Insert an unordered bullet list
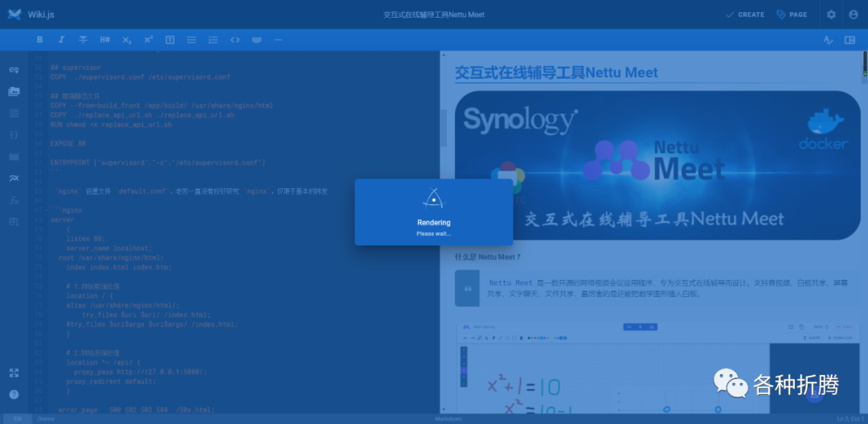Image resolution: width=868 pixels, height=424 pixels. [191, 40]
